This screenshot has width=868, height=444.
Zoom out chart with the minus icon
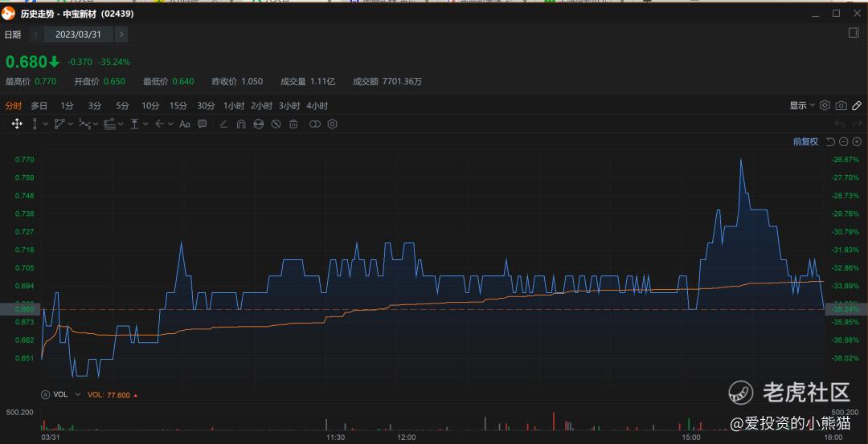(844, 141)
